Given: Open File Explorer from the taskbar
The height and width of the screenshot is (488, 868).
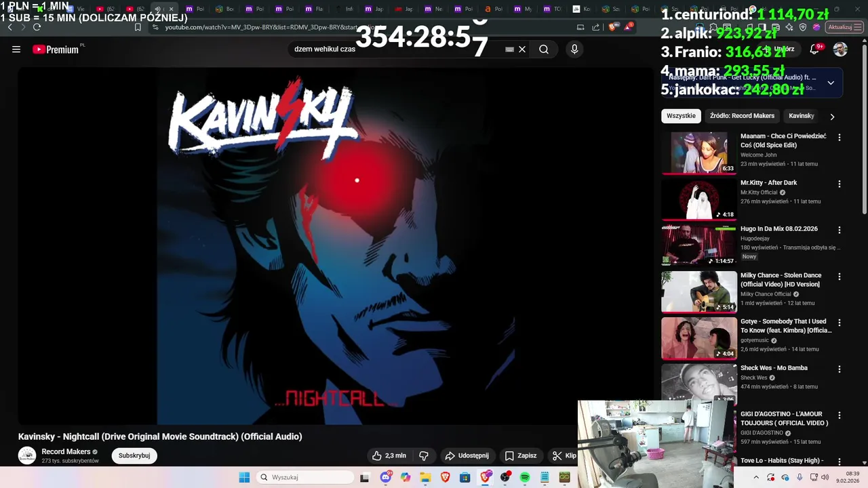Looking at the screenshot, I should point(425,477).
